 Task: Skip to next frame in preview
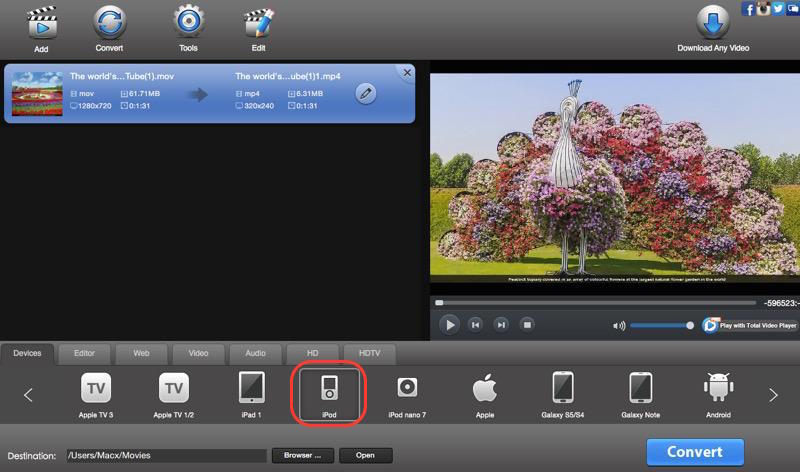tap(501, 325)
